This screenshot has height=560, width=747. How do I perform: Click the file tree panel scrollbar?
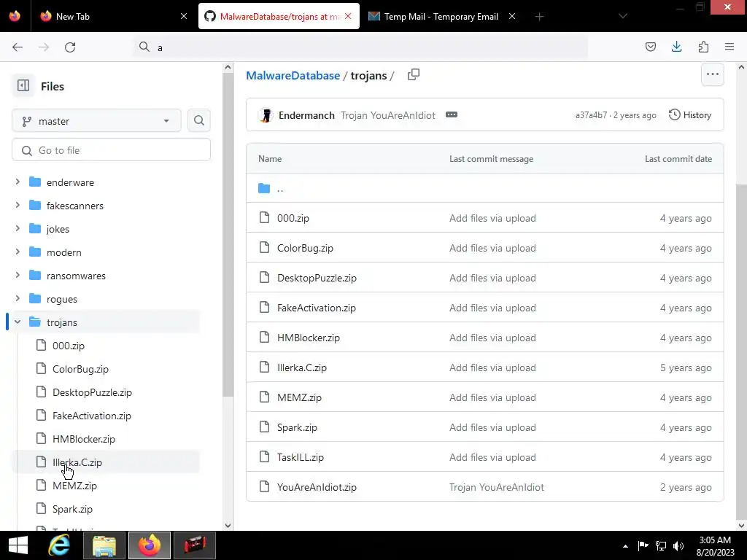pyautogui.click(x=228, y=235)
